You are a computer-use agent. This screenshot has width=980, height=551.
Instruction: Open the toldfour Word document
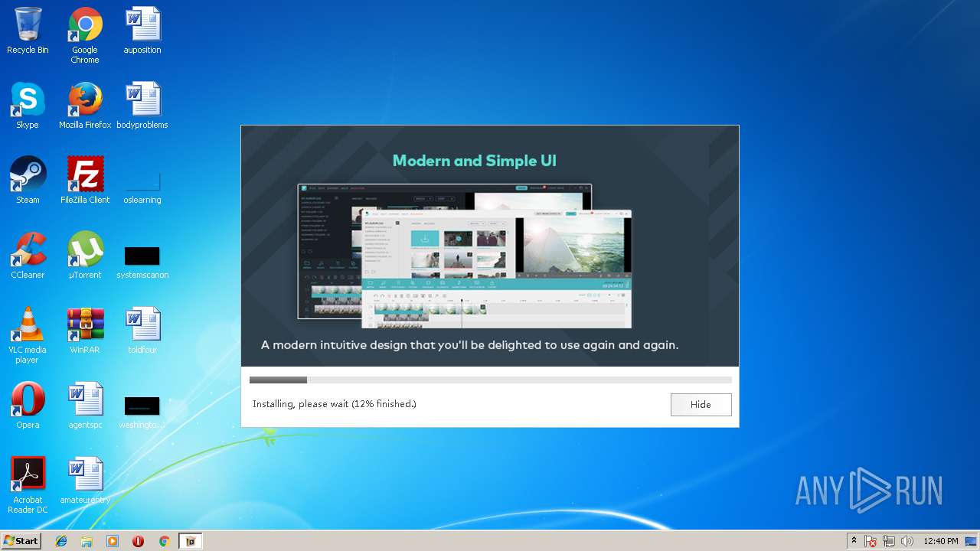pos(142,331)
